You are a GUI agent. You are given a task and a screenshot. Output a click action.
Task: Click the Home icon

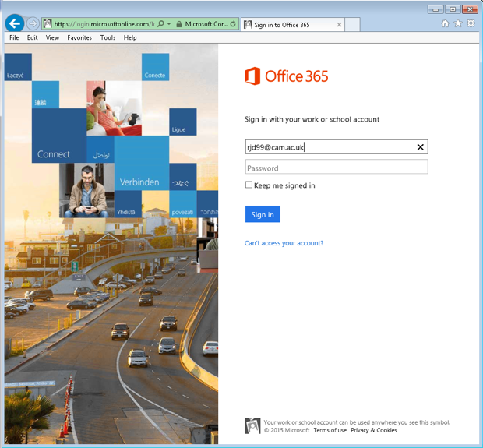tap(445, 23)
